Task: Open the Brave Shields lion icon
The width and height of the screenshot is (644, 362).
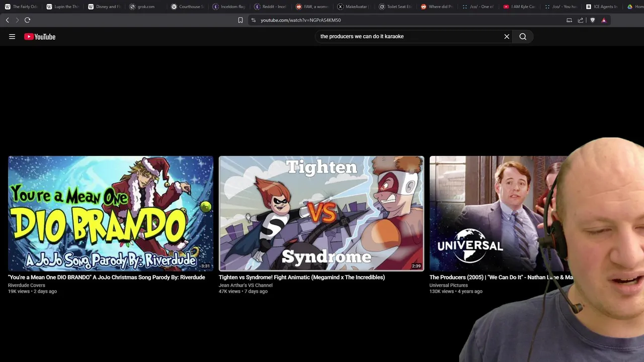Action: point(592,20)
